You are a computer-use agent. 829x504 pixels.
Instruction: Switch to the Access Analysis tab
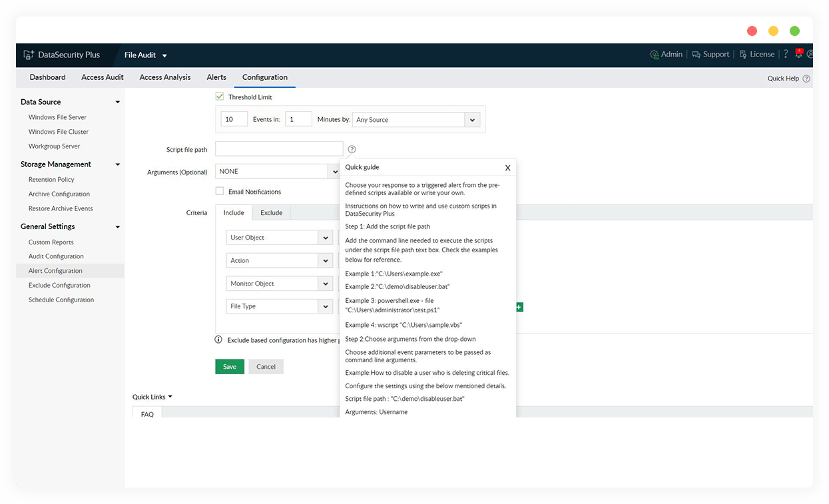165,77
